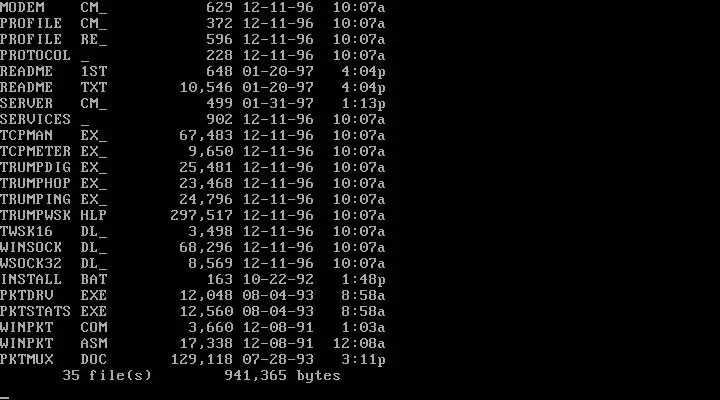
Task: Select the README 1ST file entry
Action: click(x=192, y=71)
